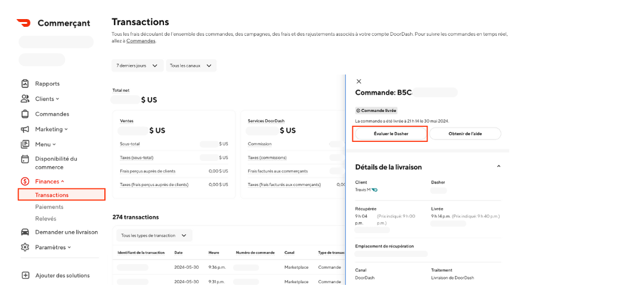Click Ajouter des solutions
The width and height of the screenshot is (644, 298).
pyautogui.click(x=63, y=276)
